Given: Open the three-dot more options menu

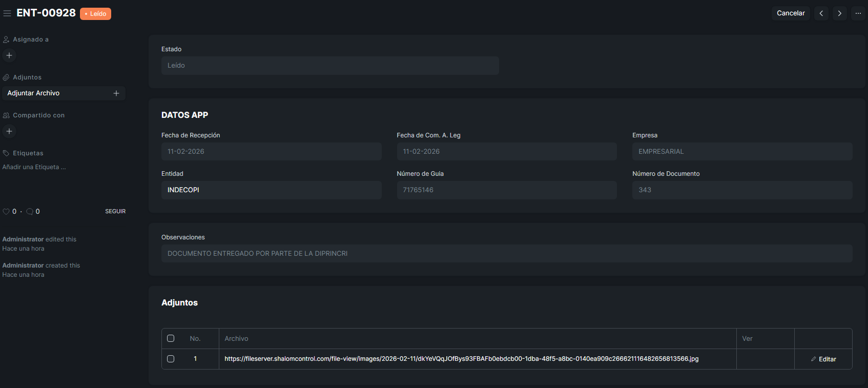Looking at the screenshot, I should click(858, 13).
